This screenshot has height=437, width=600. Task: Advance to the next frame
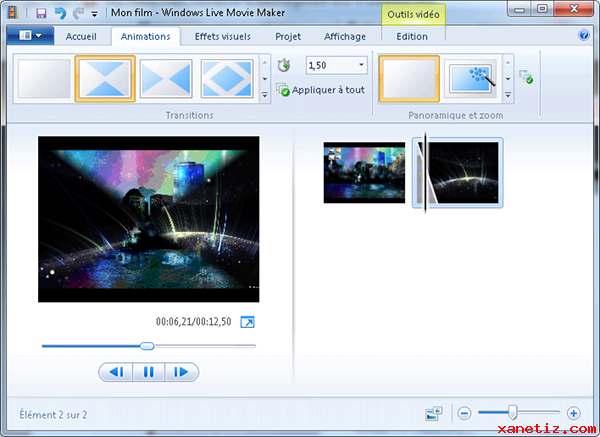[181, 372]
